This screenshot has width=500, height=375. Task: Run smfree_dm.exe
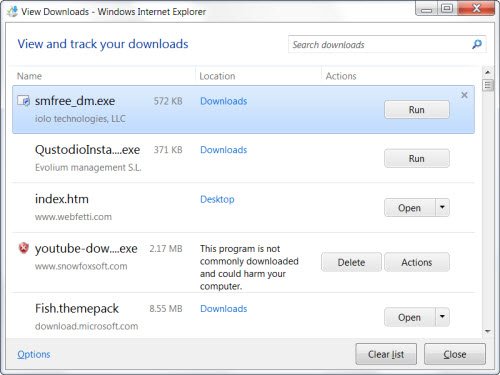[417, 110]
